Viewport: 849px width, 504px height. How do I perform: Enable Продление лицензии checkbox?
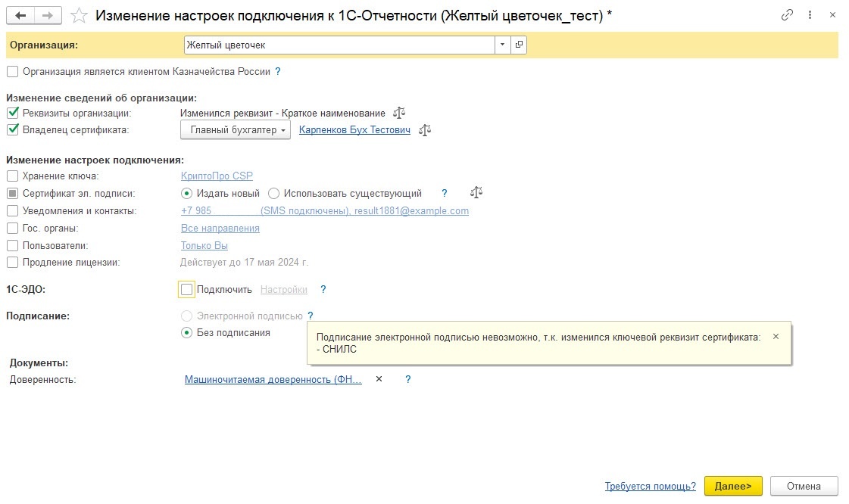(x=12, y=263)
